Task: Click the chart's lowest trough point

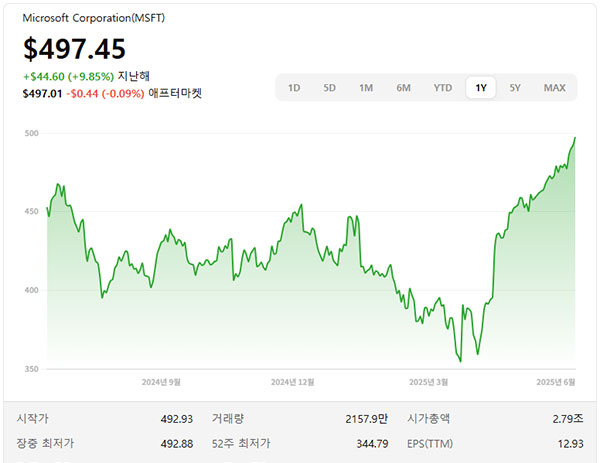Action: [x=460, y=361]
